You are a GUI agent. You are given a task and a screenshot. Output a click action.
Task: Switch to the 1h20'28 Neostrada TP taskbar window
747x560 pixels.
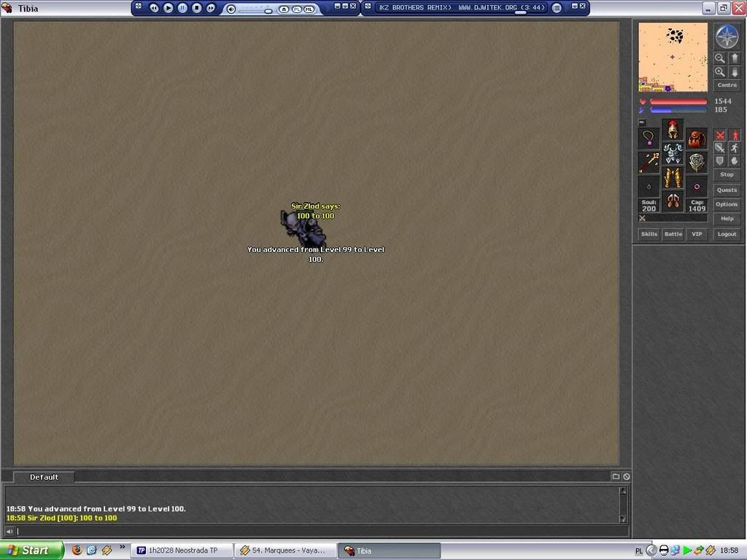[182, 551]
